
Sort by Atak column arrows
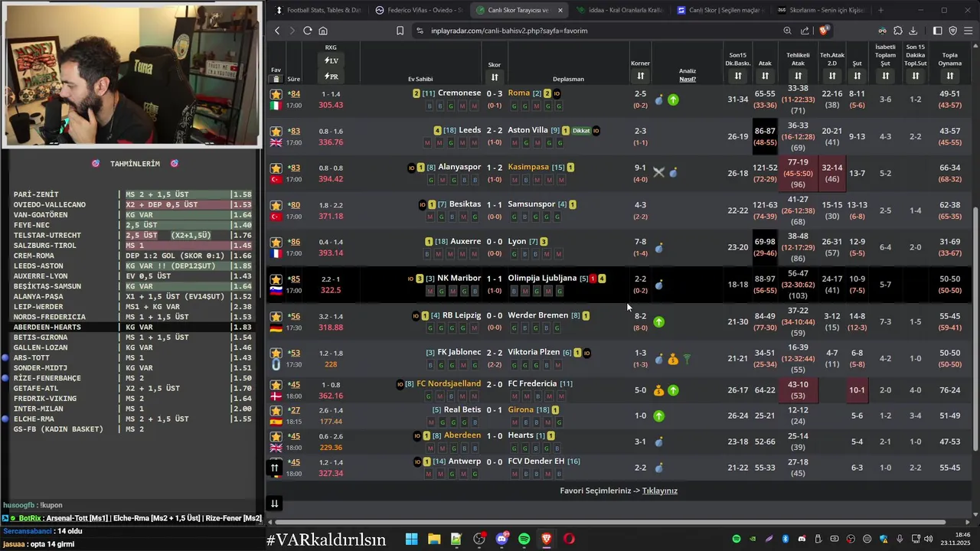point(765,76)
